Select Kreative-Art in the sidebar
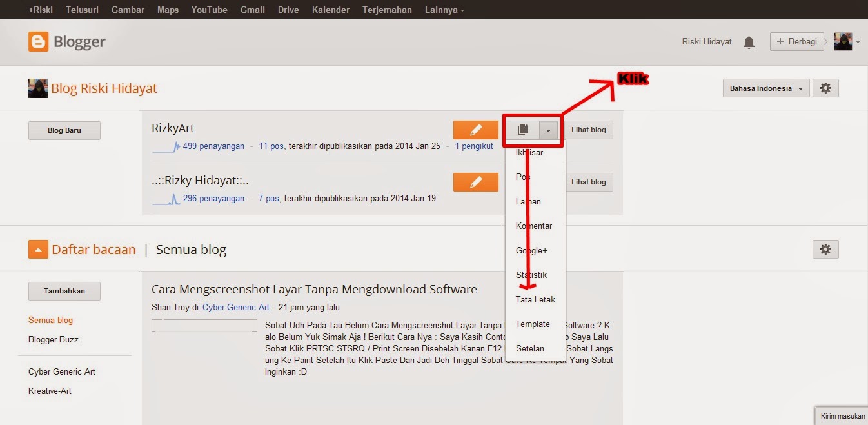 50,391
